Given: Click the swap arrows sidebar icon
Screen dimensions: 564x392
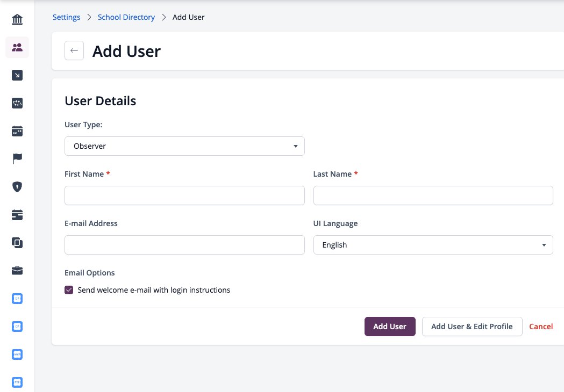Looking at the screenshot, I should click(17, 103).
